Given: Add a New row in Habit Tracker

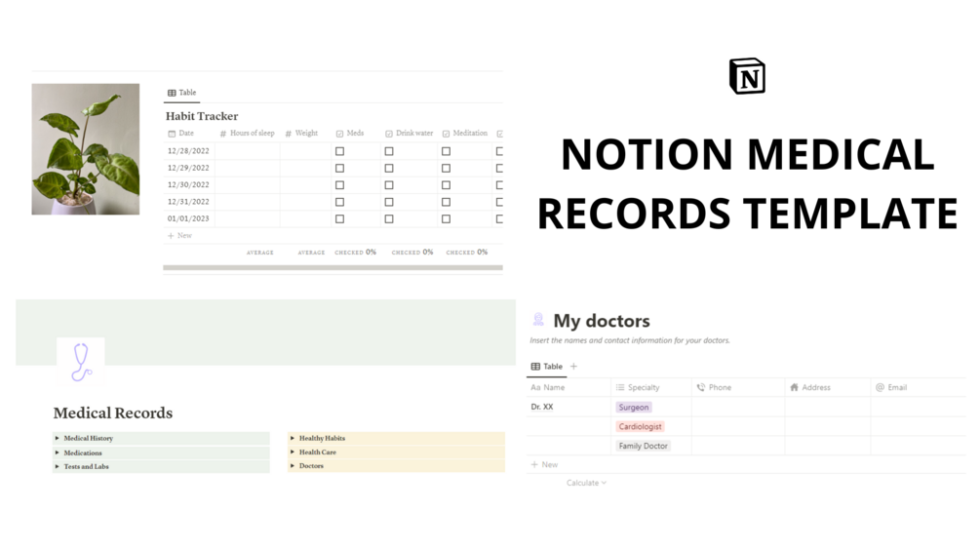Looking at the screenshot, I should (x=180, y=236).
